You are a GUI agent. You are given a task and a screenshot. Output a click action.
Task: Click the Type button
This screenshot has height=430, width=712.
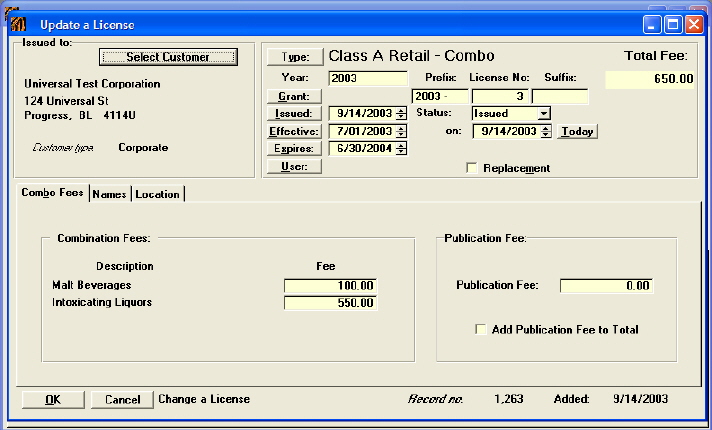click(294, 58)
